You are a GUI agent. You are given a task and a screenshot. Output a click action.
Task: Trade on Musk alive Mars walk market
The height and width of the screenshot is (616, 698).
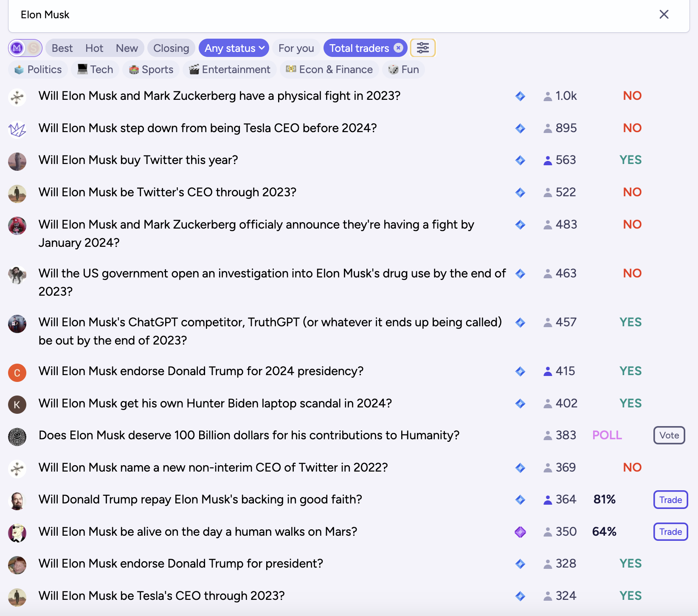point(670,531)
